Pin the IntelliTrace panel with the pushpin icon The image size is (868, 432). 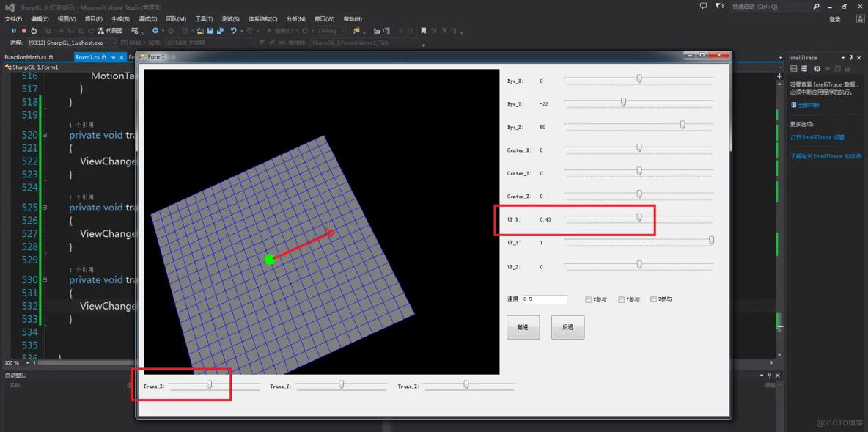click(851, 58)
